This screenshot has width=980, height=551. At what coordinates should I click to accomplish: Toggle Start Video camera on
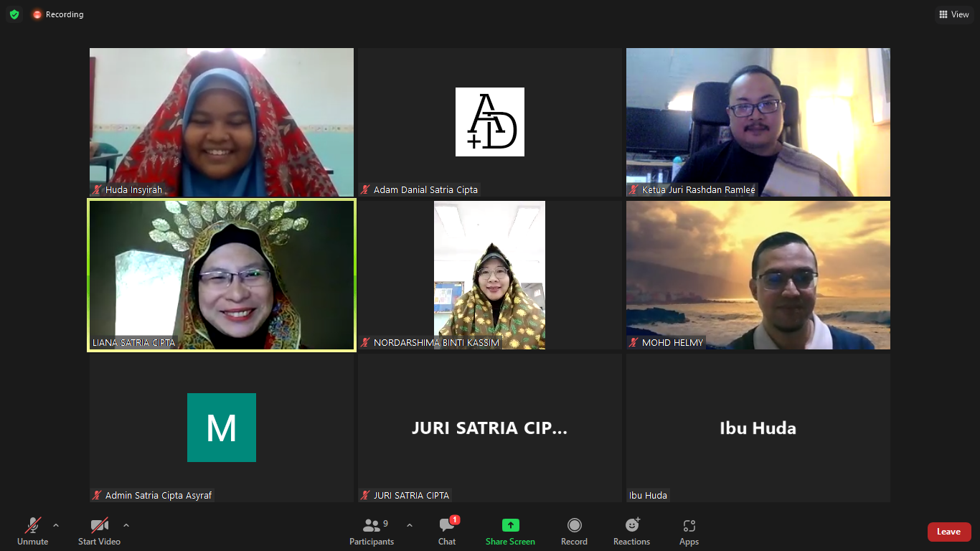tap(99, 531)
